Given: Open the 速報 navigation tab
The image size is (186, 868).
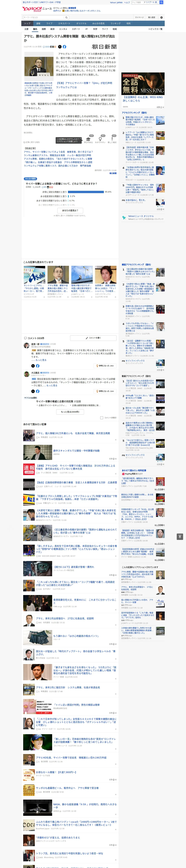Looking at the screenshot, I should pyautogui.click(x=38, y=24).
